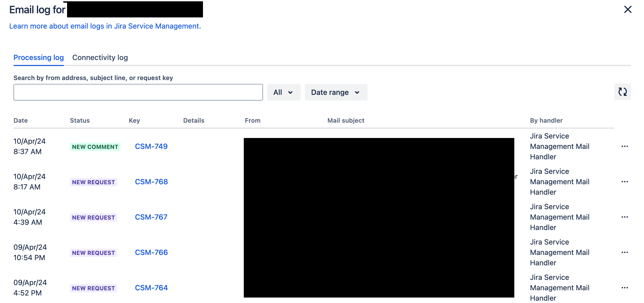Expand the All status filter dropdown
Viewport: 644px width, 303px height.
pos(284,92)
